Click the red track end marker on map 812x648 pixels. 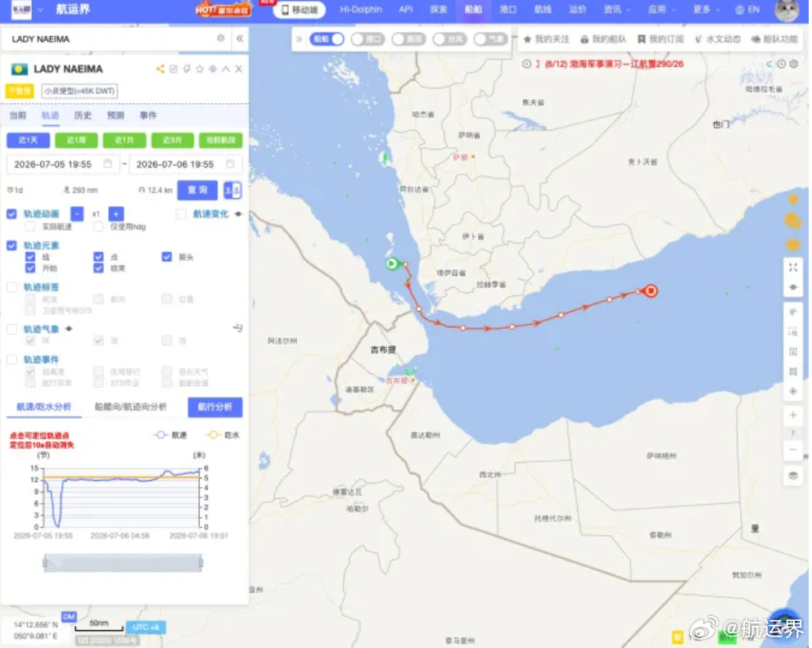point(651,291)
